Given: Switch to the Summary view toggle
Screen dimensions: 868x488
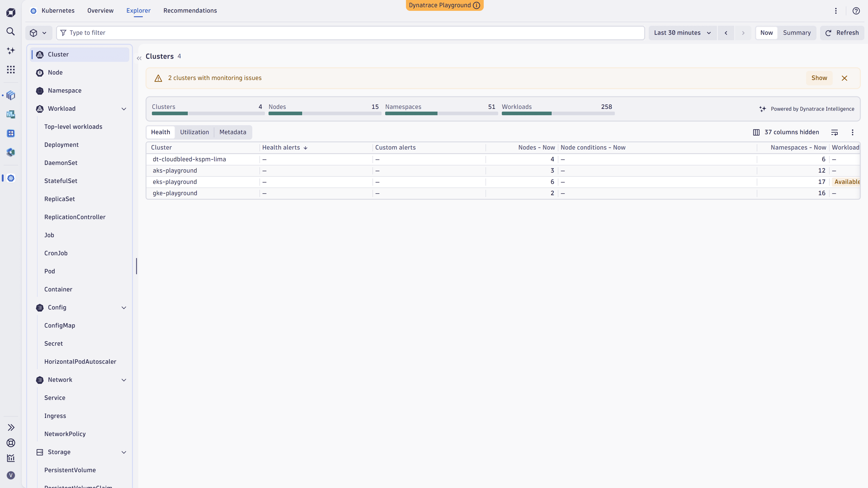Looking at the screenshot, I should click(x=797, y=33).
